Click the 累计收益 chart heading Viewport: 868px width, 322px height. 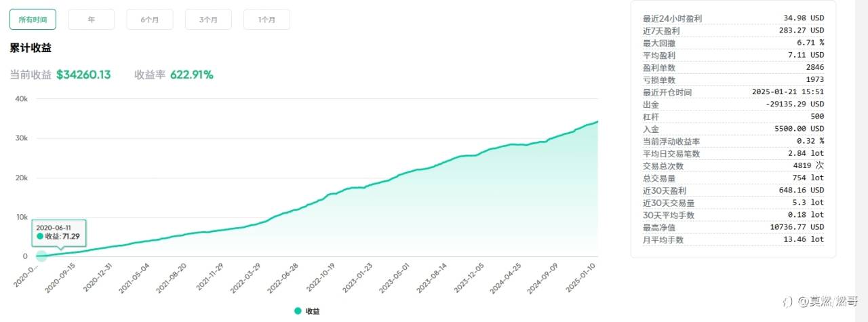[31, 48]
